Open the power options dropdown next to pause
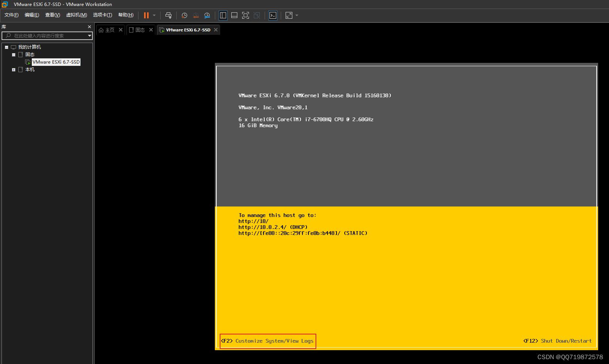Image resolution: width=609 pixels, height=364 pixels. point(154,15)
